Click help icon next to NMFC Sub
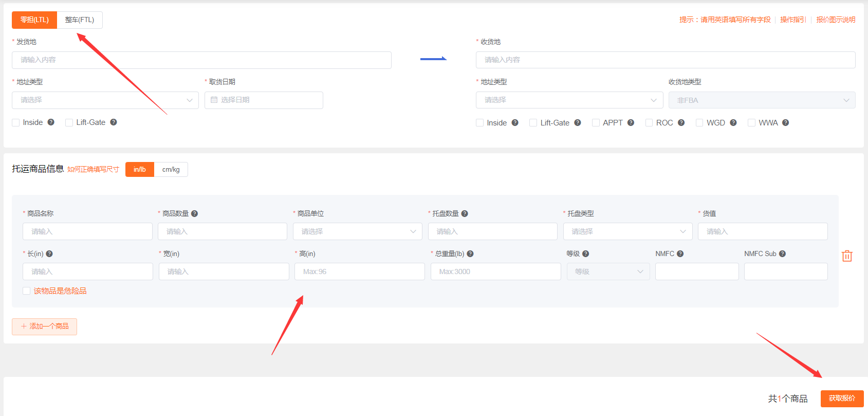Screen dimensions: 868x416 point(782,254)
